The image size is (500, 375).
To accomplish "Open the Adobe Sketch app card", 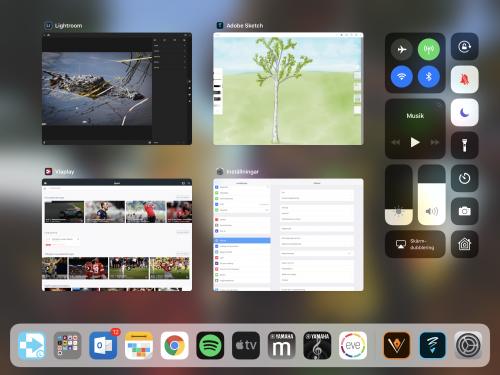I will [x=288, y=89].
